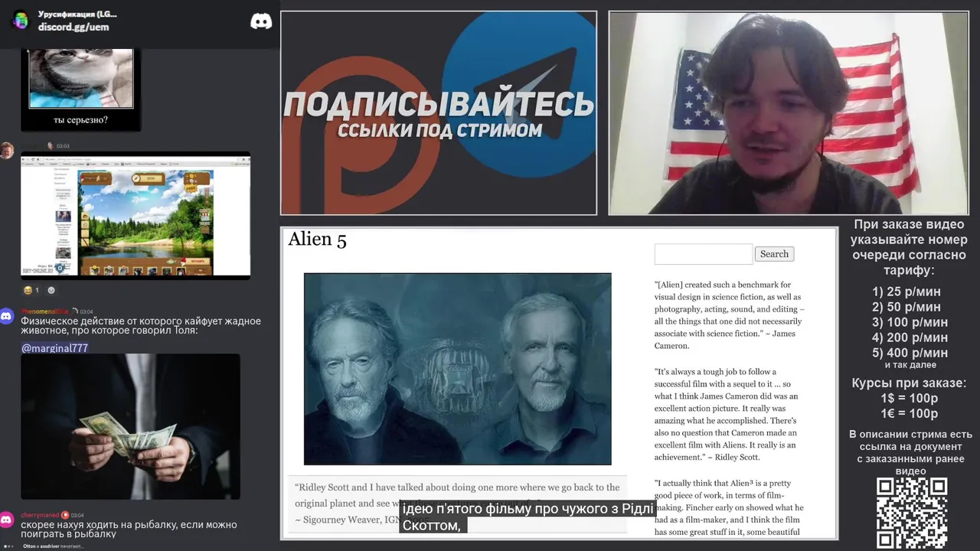This screenshot has width=980, height=551.
Task: Click the '1) 25 р/мин' tariff line
Action: 906,292
